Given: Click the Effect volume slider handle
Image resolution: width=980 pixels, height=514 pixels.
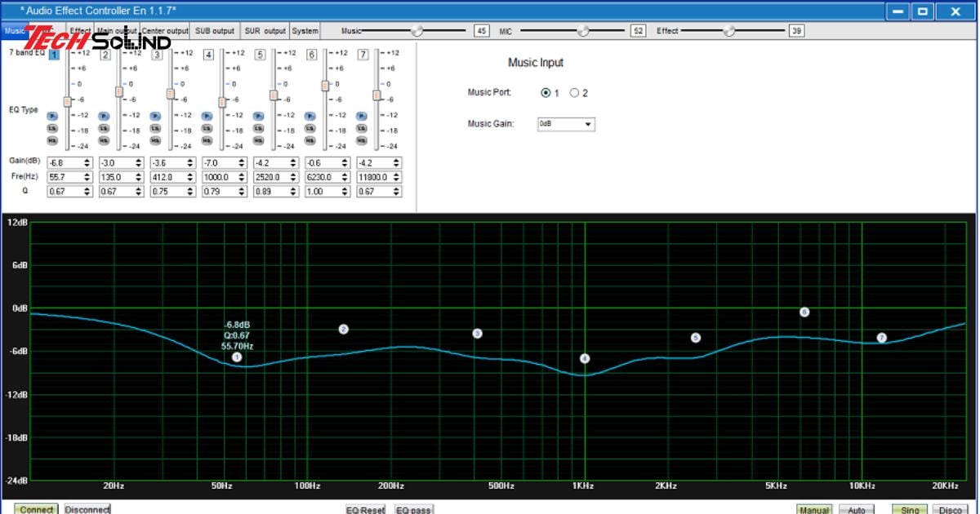Looking at the screenshot, I should pos(729,31).
